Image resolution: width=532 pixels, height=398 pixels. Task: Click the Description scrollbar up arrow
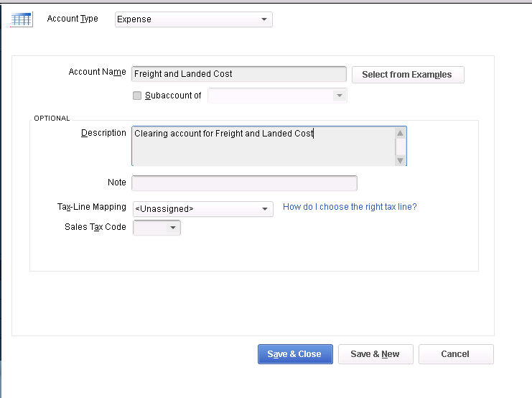pyautogui.click(x=401, y=133)
